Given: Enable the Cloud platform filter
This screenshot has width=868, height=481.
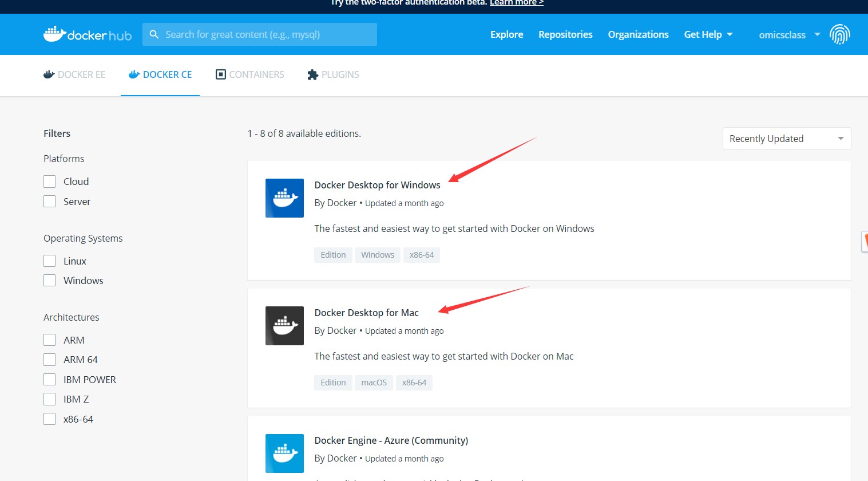Looking at the screenshot, I should point(50,182).
